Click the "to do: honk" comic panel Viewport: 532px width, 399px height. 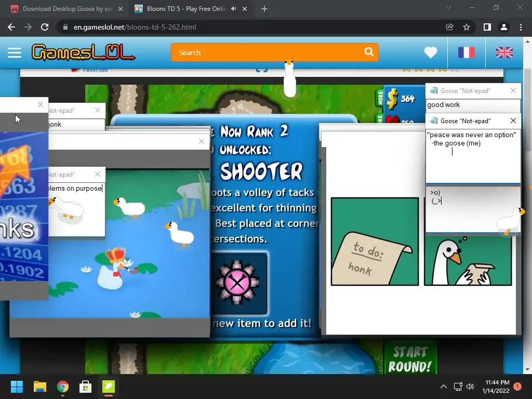pos(375,242)
